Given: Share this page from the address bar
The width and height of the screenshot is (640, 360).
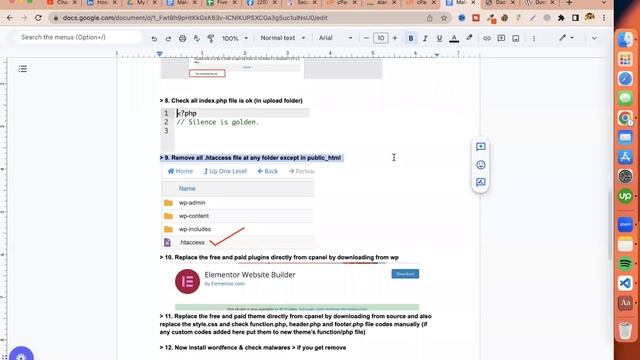Looking at the screenshot, I should (x=429, y=18).
